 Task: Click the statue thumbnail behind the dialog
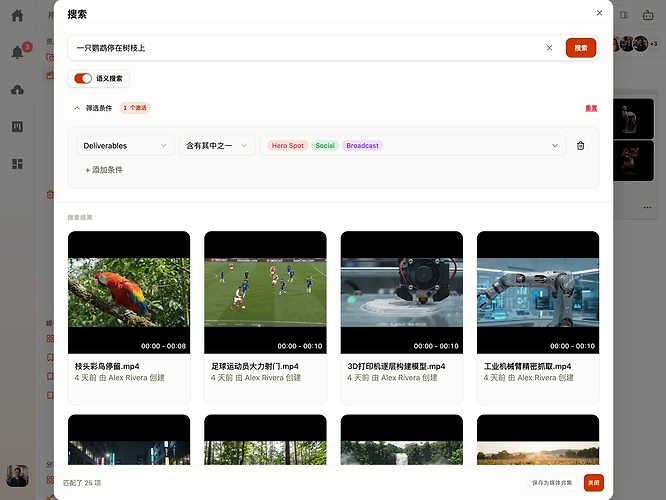(633, 119)
